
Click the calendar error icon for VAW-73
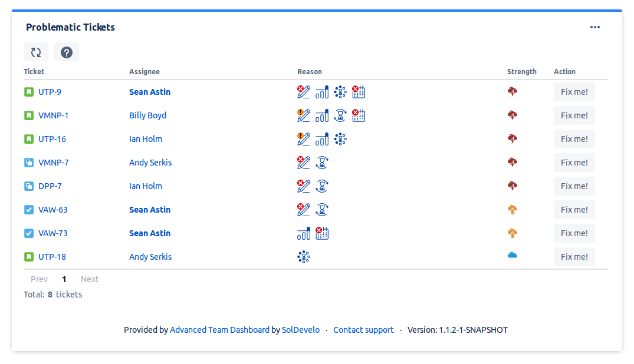click(322, 233)
